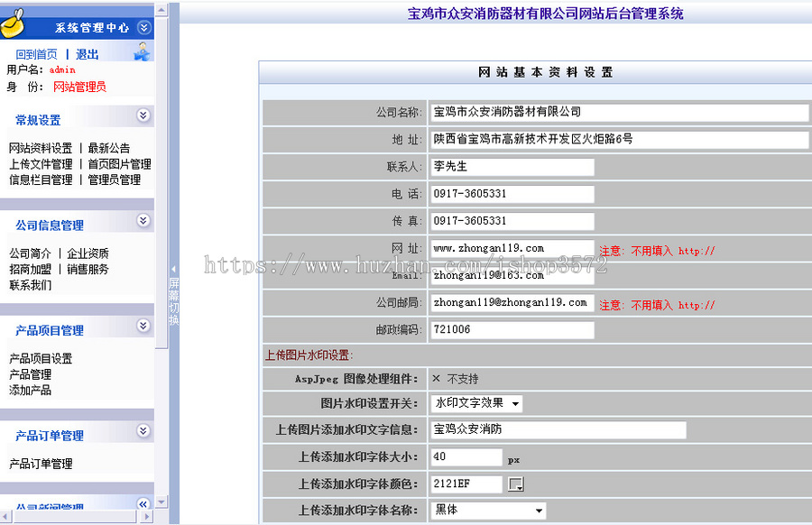Screen dimensions: 812x525
Task: Click the sidebar scrollbar up-arrow icon
Action: point(162,10)
